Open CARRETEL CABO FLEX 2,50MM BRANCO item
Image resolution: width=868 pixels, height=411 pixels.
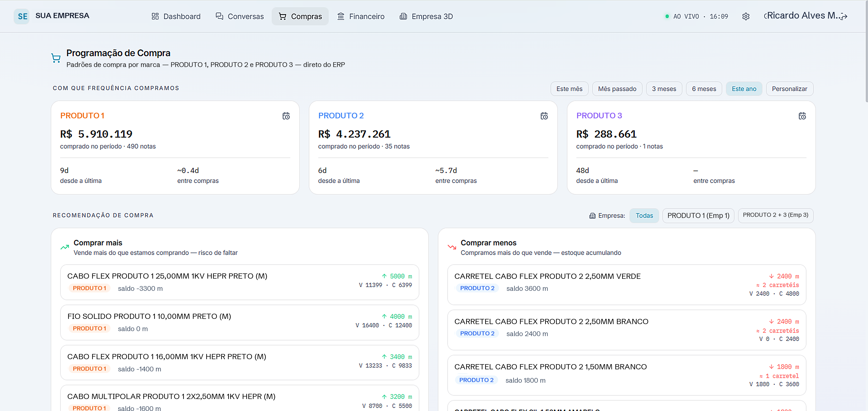(626, 330)
